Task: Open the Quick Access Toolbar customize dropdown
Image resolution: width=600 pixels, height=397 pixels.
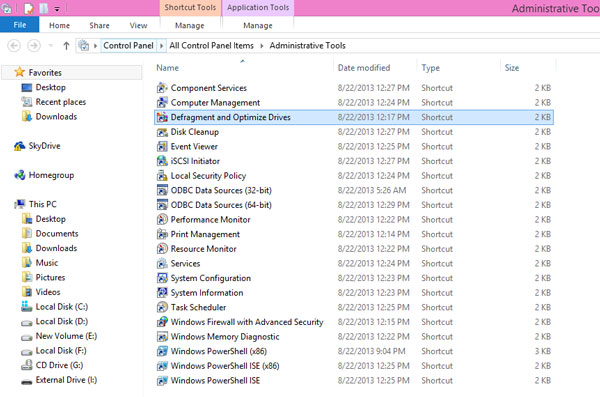Action: [x=57, y=9]
